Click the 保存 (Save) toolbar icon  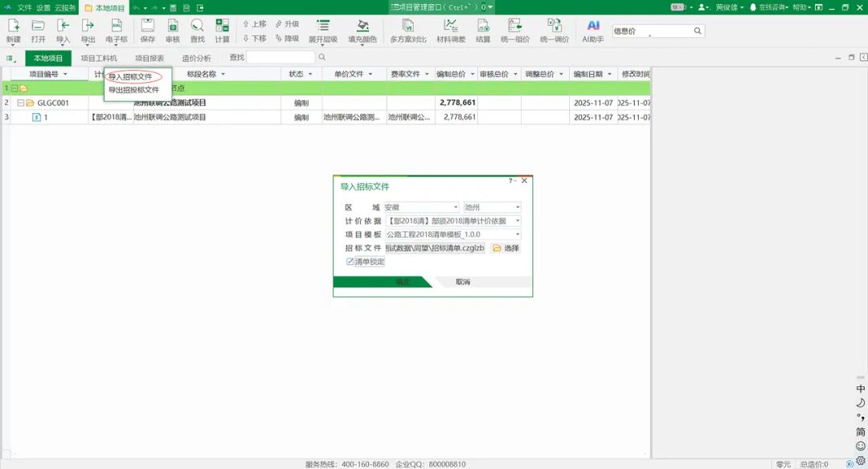148,31
